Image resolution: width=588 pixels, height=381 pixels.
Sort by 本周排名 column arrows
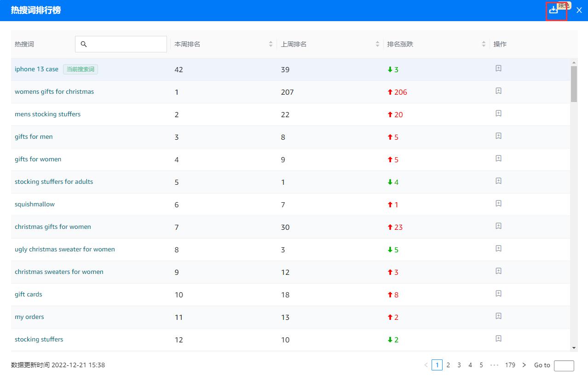point(271,44)
